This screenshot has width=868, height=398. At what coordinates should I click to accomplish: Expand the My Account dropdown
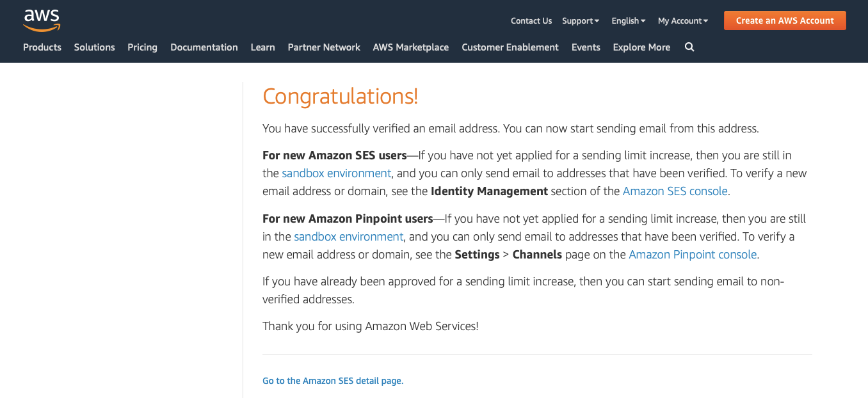coord(682,20)
